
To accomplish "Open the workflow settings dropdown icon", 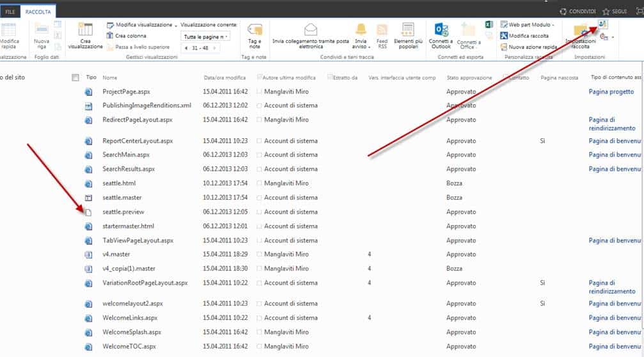I will click(x=606, y=36).
